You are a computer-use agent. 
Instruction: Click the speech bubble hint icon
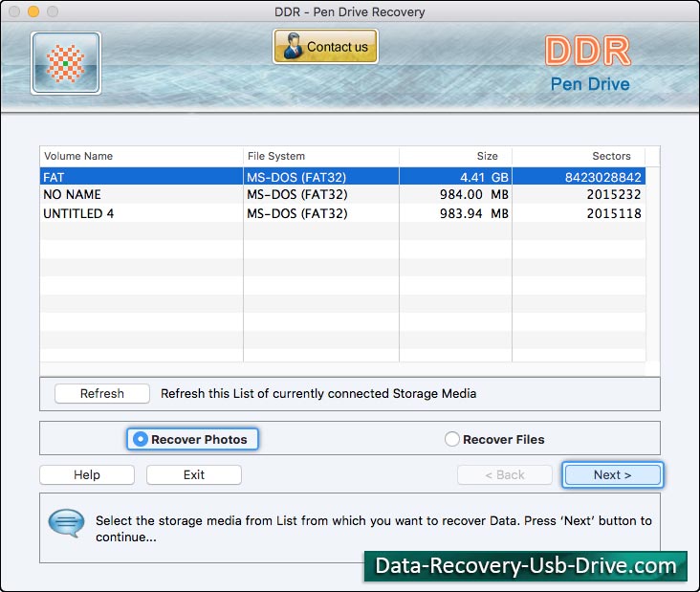[66, 523]
